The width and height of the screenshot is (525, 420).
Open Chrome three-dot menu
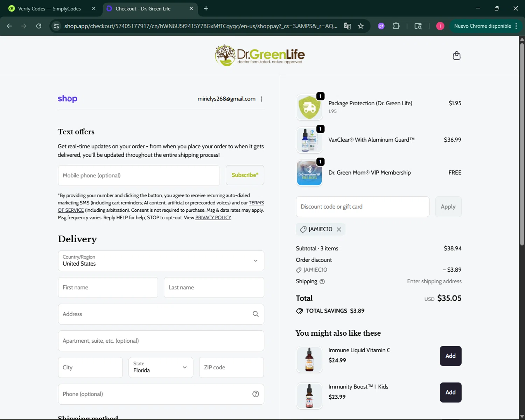point(516,26)
